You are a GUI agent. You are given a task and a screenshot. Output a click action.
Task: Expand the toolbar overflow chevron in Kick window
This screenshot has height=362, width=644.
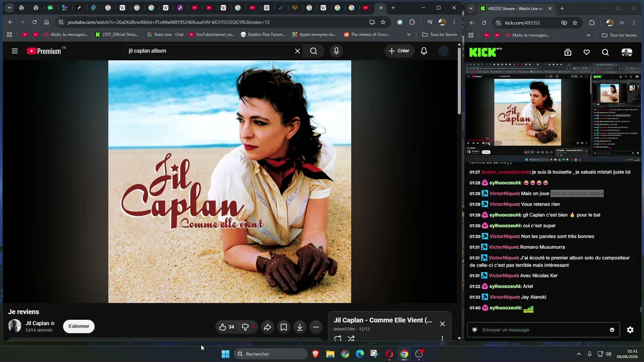[622, 23]
